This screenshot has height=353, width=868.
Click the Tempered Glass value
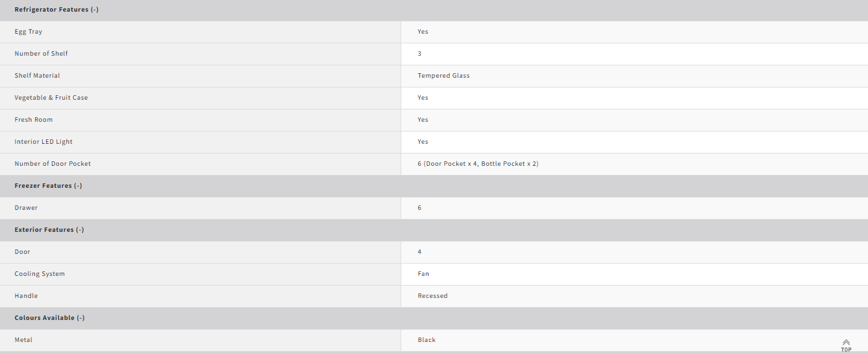tap(443, 76)
